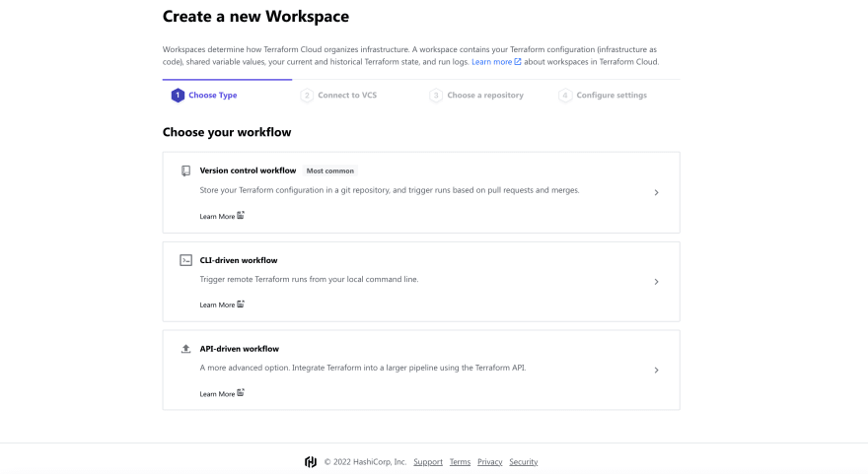Click docs icon beside Version control Learn More
868x474 pixels.
click(x=241, y=215)
